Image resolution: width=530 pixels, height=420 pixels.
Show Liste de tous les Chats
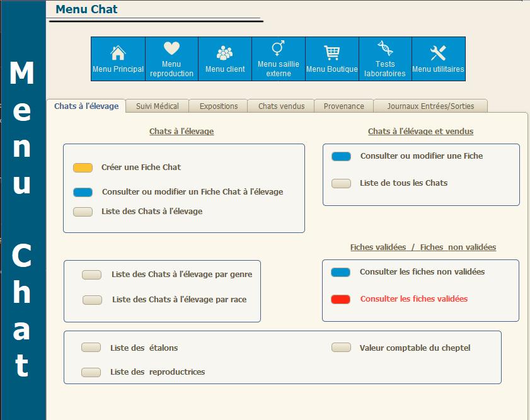[341, 183]
